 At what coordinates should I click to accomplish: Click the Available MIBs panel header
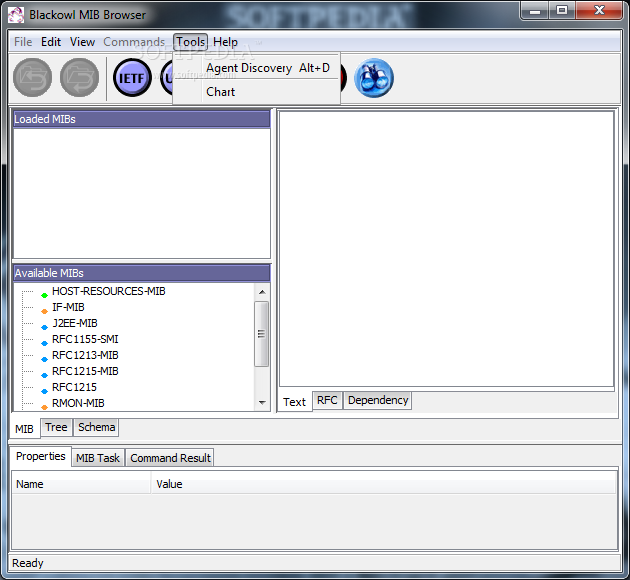click(x=141, y=273)
